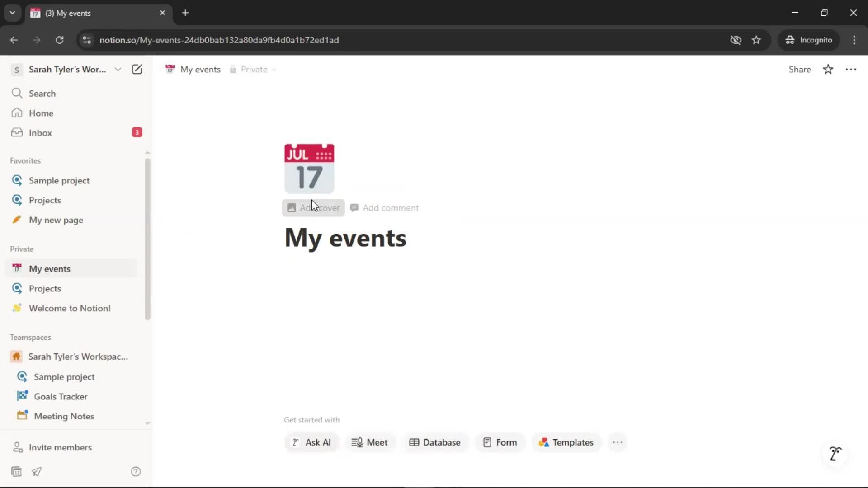Click the red Inbox notification badge
The height and width of the screenshot is (488, 868).
tap(137, 132)
